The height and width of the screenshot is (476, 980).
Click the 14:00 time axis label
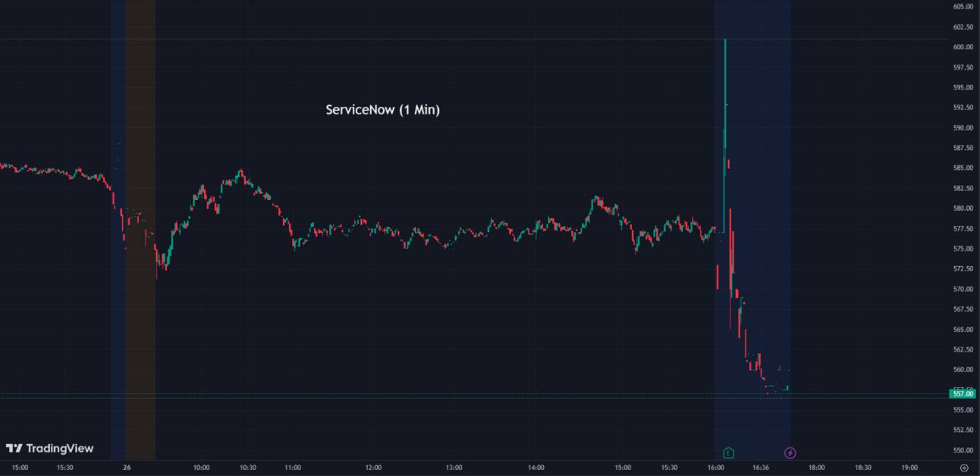point(536,468)
